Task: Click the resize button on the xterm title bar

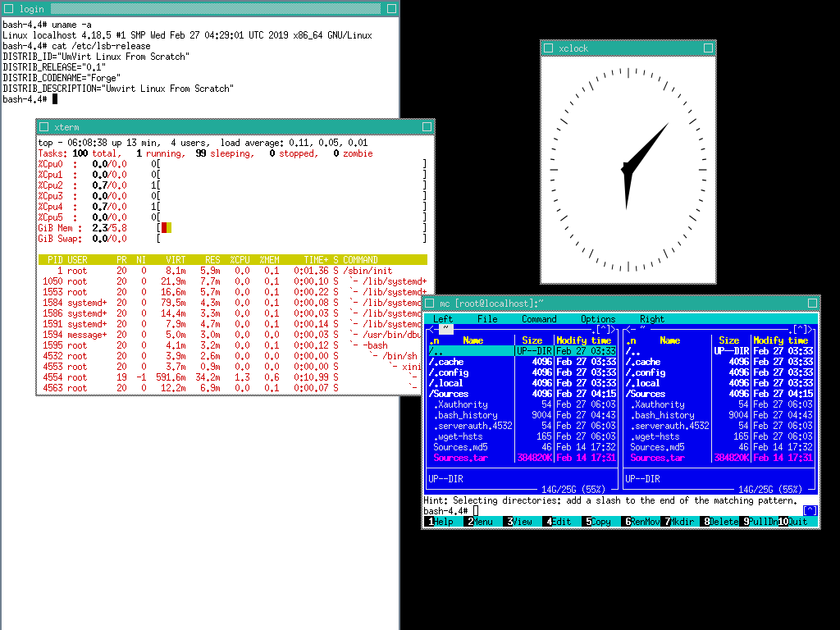Action: [427, 127]
